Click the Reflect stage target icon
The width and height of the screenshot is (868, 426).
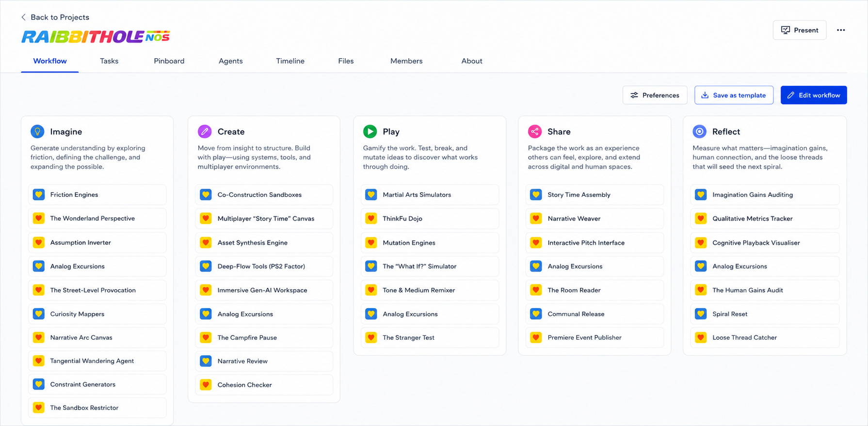pos(700,131)
